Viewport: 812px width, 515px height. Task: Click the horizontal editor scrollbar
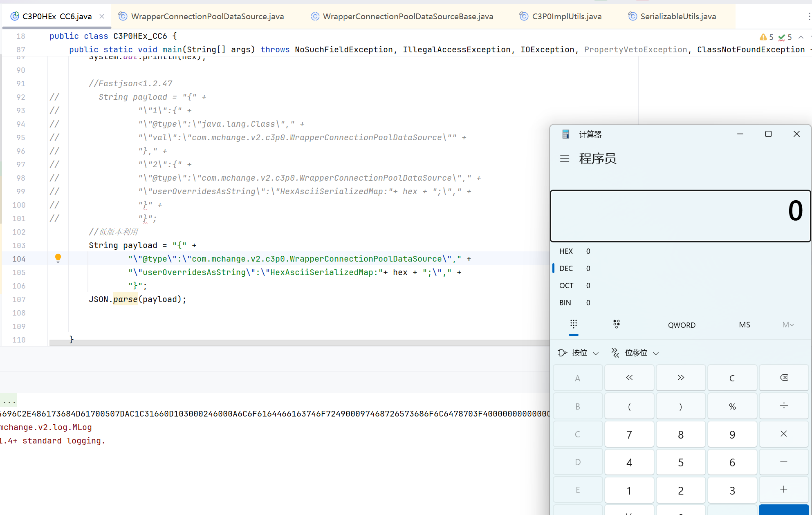tap(299, 343)
